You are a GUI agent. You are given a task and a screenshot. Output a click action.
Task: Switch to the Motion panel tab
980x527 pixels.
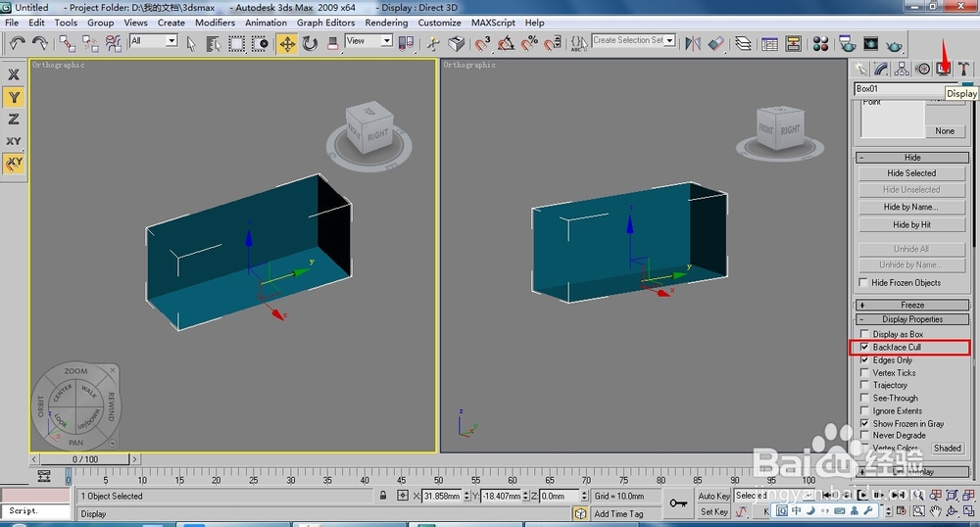point(922,69)
